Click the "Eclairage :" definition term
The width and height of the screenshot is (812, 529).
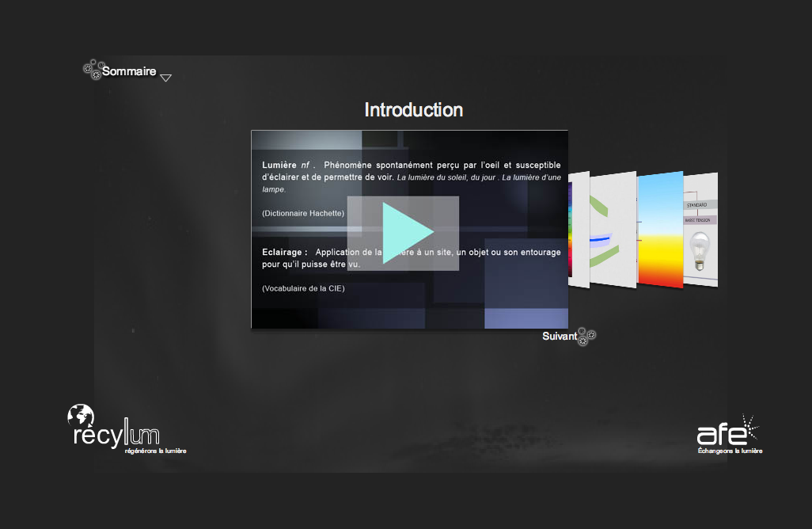pyautogui.click(x=284, y=253)
